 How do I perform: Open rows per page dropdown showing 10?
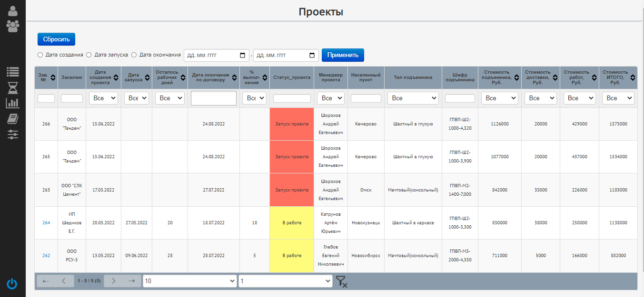189,281
